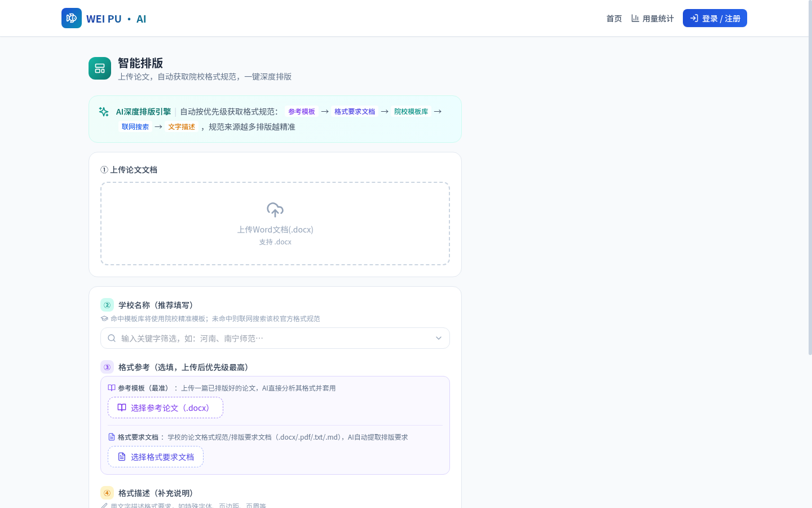Click the AI深度排版引擎 title text
Viewport: 812px width, 508px height.
(x=143, y=112)
